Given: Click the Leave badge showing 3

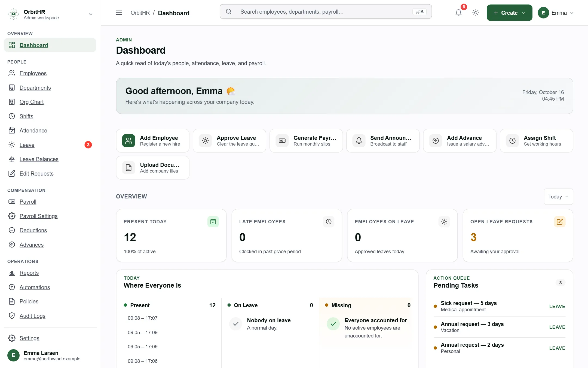Looking at the screenshot, I should 88,145.
